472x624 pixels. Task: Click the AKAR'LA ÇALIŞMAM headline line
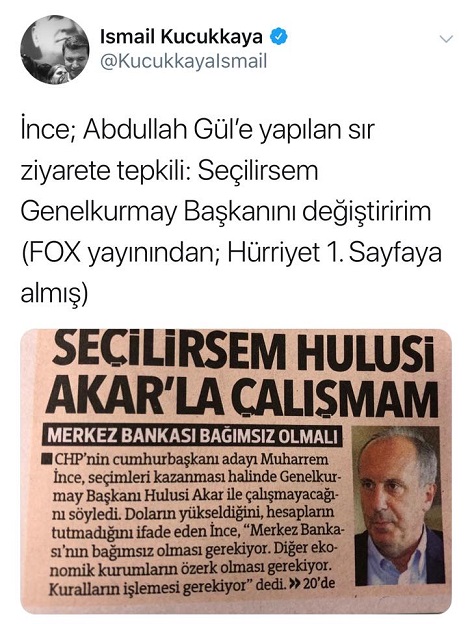point(242,398)
